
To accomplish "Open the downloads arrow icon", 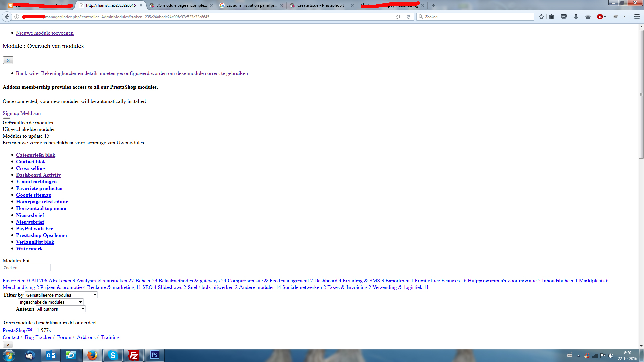I will (576, 17).
